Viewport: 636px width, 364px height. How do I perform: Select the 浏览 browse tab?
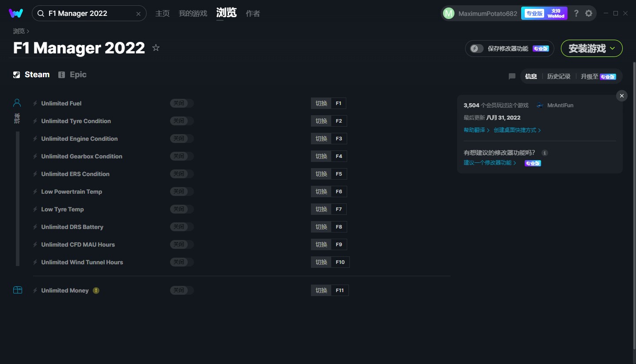227,13
